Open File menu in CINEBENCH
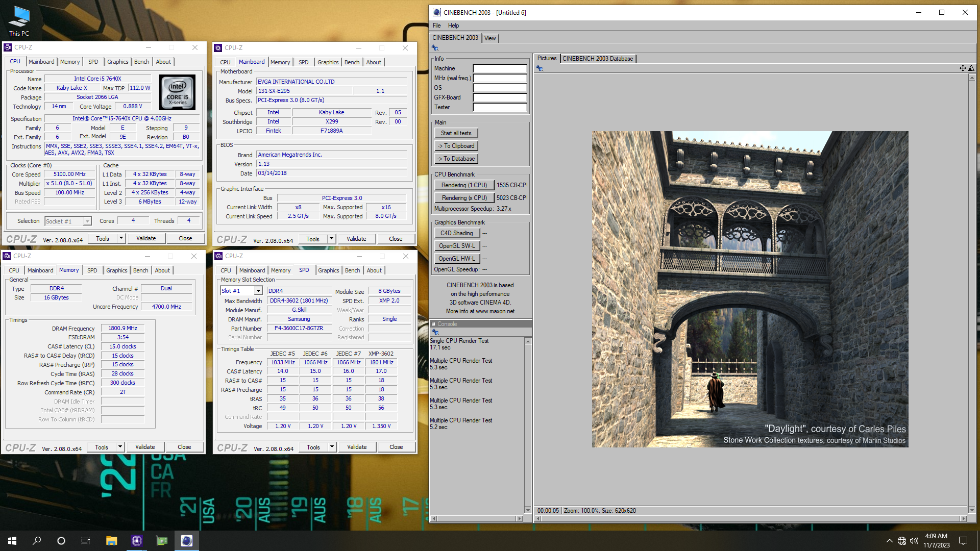Viewport: 980px width, 551px height. coord(436,26)
